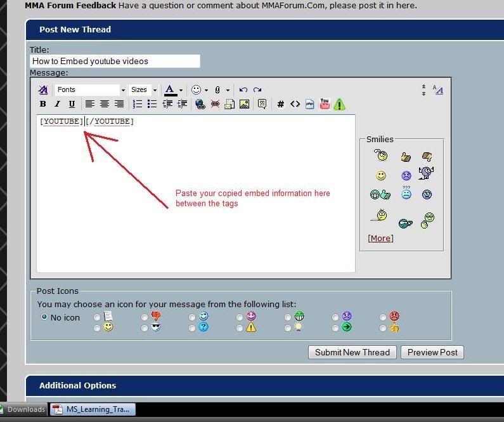Insert the thumbs up smilie
This screenshot has height=422, width=504.
pos(406,157)
